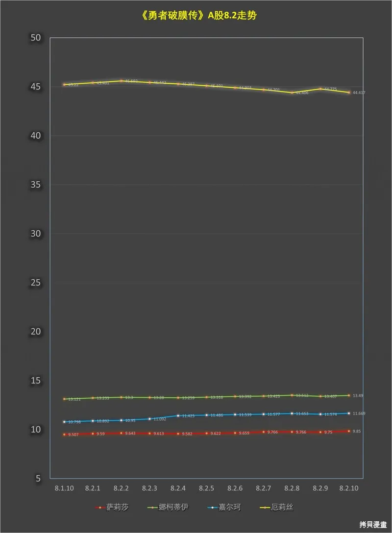Screen dimensions: 392x533
Task: Click the red series value 9.613
Action: [158, 434]
